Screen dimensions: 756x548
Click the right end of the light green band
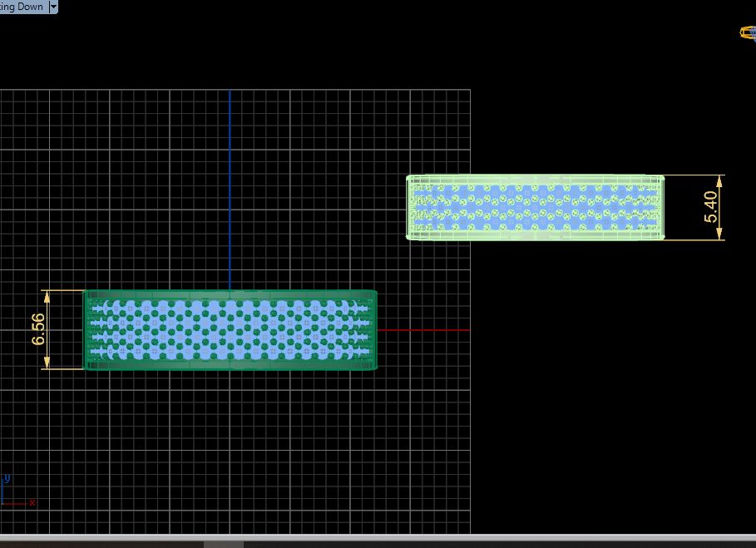[660, 207]
